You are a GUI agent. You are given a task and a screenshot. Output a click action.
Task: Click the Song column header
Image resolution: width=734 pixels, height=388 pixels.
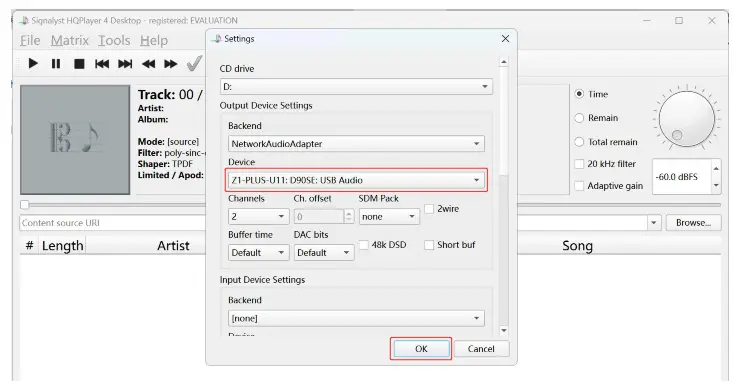coord(577,246)
